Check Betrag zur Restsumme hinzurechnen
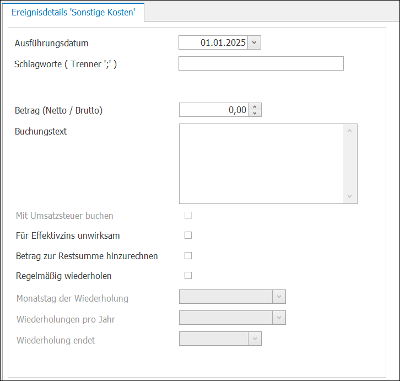The height and width of the screenshot is (381, 400). tap(188, 256)
